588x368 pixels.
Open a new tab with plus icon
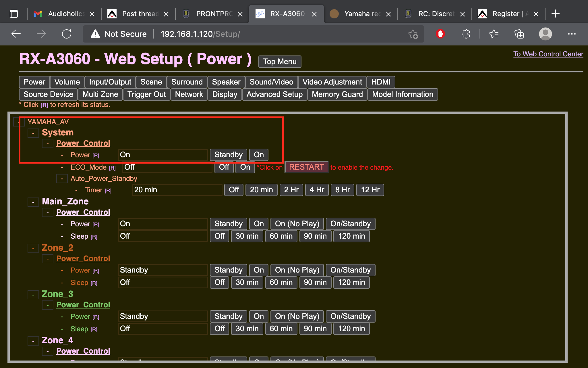click(556, 14)
